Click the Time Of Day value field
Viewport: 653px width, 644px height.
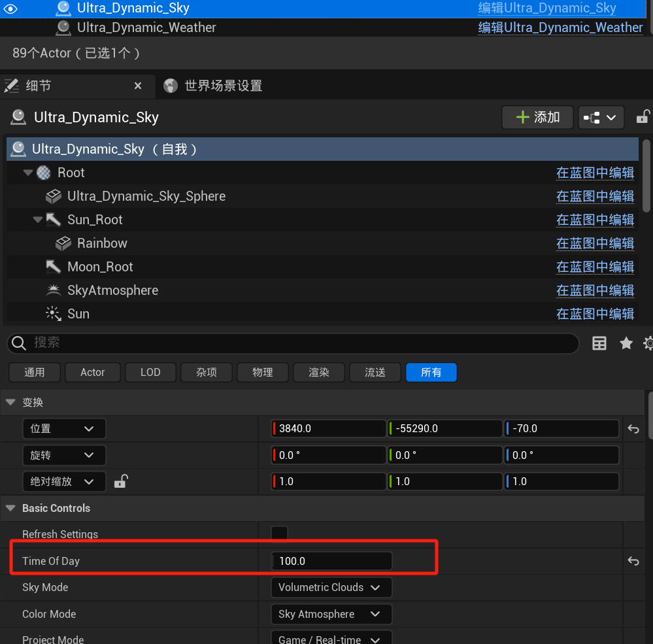331,561
